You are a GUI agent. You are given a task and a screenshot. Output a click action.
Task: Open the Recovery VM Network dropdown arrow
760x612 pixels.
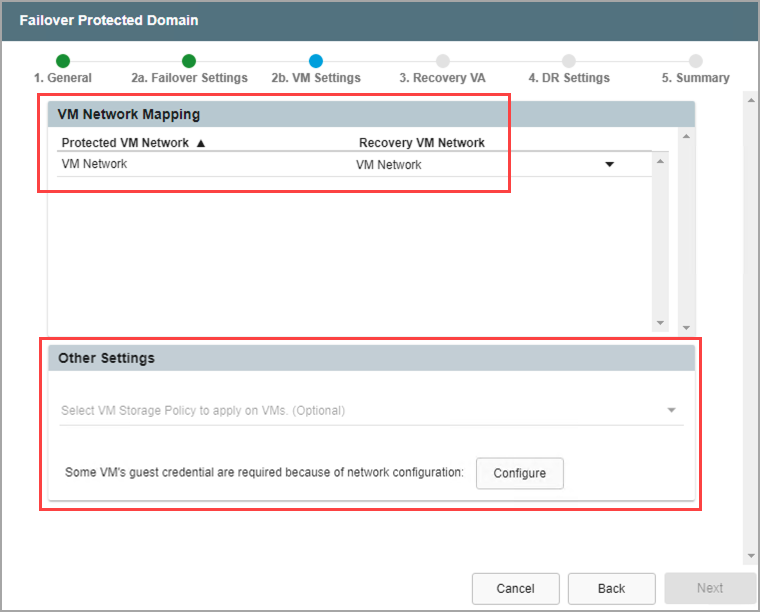click(x=609, y=165)
